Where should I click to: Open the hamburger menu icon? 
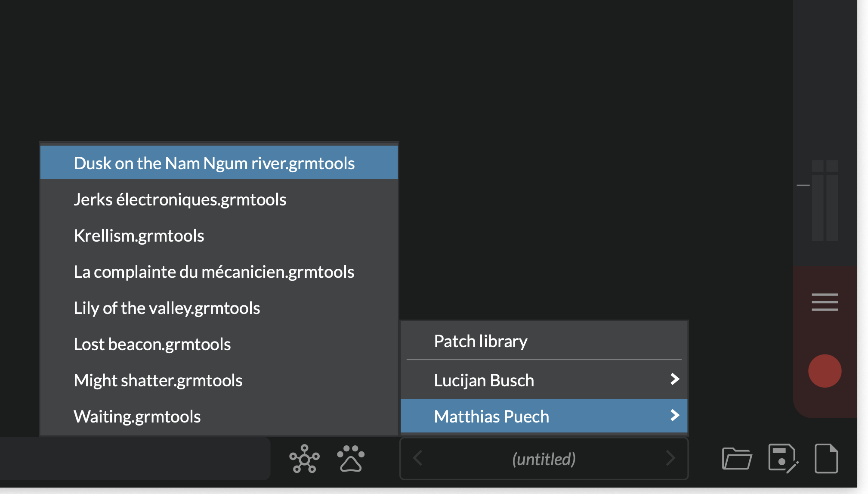(x=825, y=302)
